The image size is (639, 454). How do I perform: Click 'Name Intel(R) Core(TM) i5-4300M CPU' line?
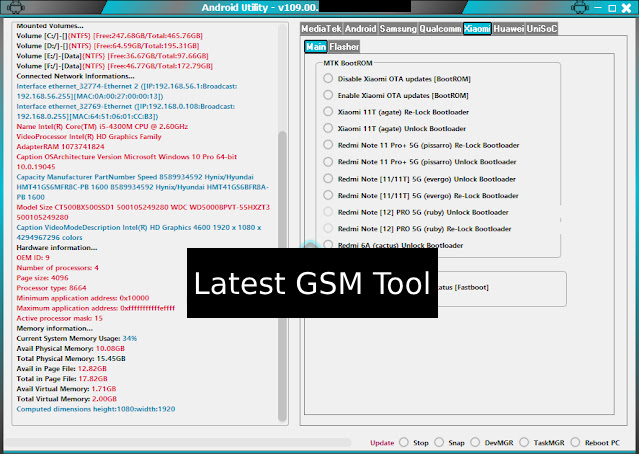pos(102,127)
